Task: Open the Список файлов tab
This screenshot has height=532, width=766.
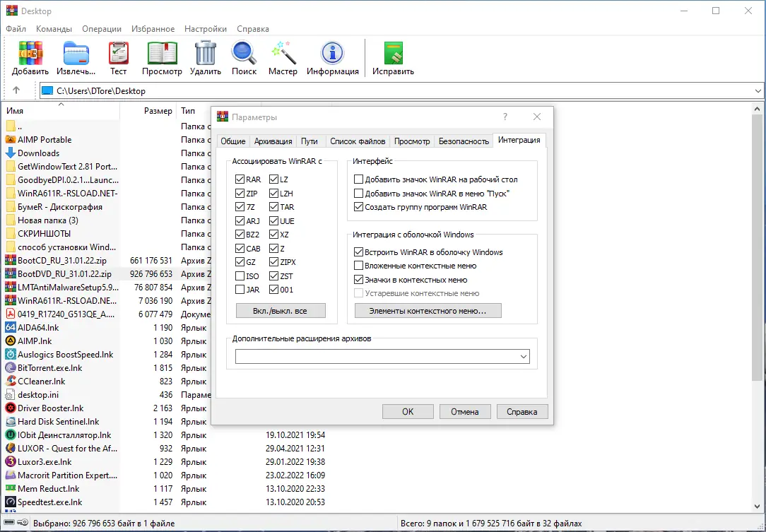Action: [358, 141]
